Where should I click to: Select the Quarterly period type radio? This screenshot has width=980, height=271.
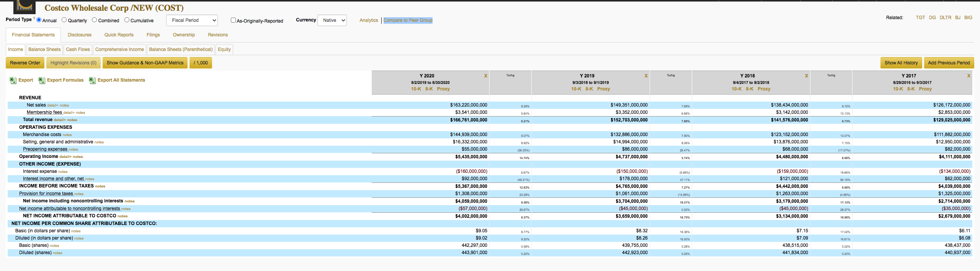tap(64, 20)
